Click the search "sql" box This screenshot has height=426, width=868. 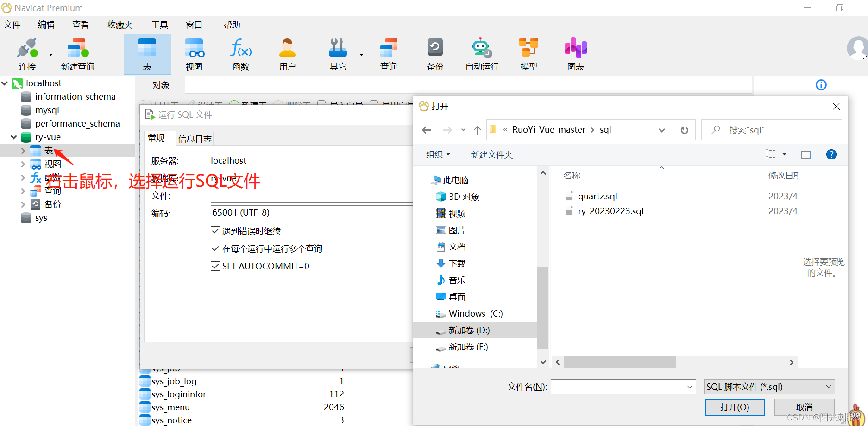(771, 130)
